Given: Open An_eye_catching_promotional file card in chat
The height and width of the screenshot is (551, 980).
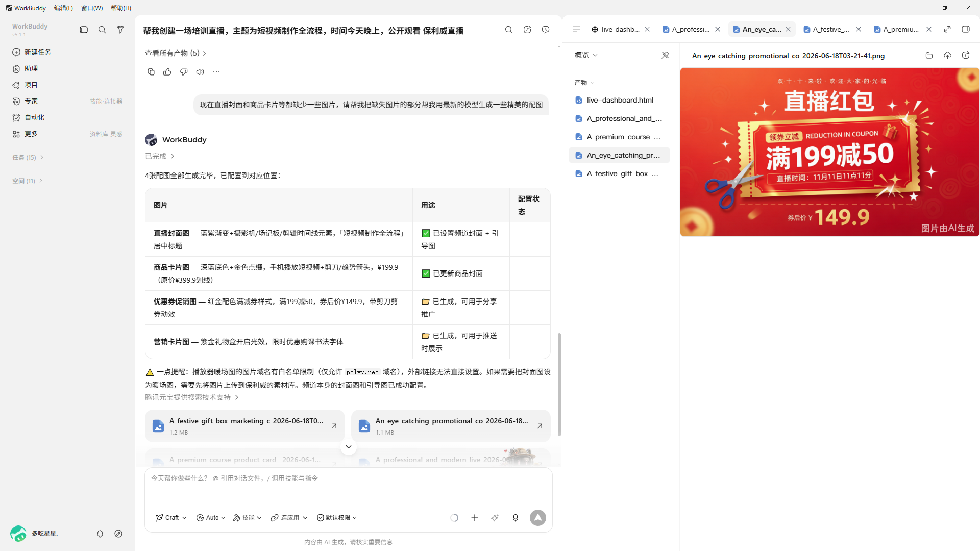Looking at the screenshot, I should [451, 426].
